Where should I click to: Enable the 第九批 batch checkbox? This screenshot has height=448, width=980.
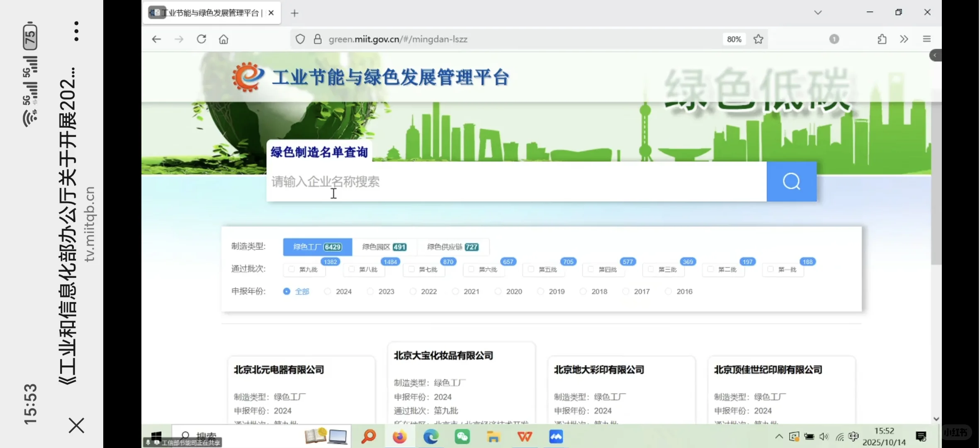289,269
